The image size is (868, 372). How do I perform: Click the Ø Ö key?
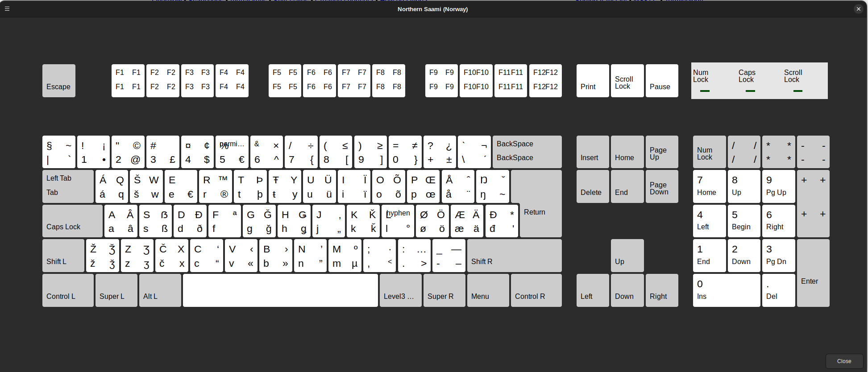(432, 221)
